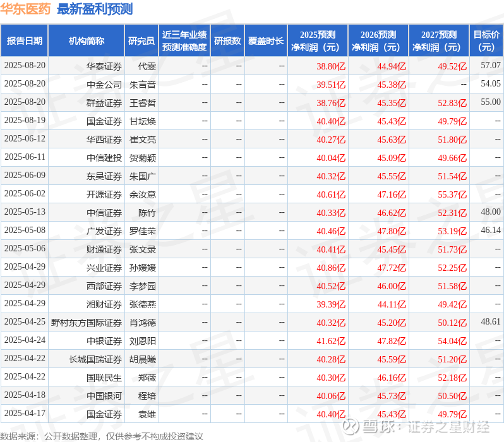The width and height of the screenshot is (504, 442).
Task: Click the 2027 forecast value 55.37亿
Action: click(452, 195)
